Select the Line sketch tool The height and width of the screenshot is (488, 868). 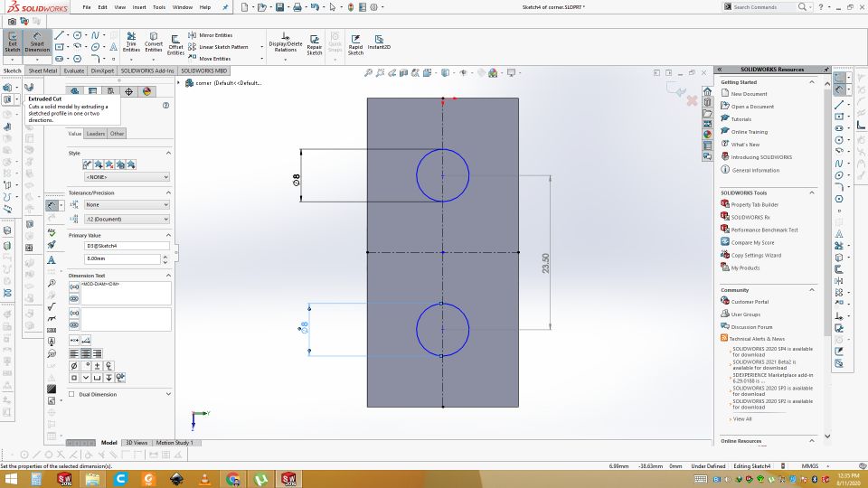point(60,35)
